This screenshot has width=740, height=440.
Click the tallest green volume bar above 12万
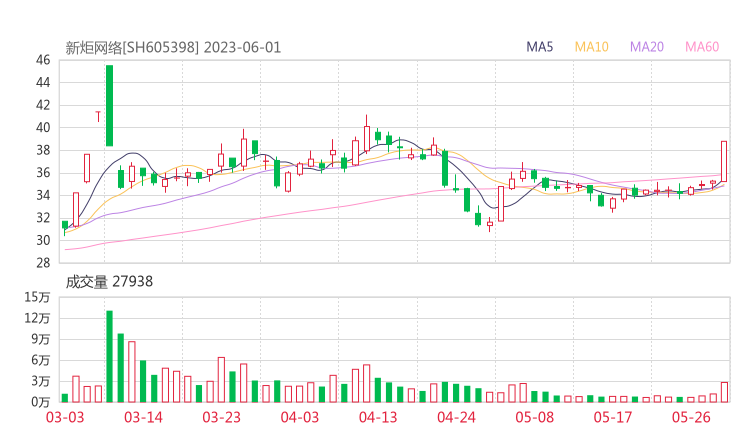(x=109, y=356)
